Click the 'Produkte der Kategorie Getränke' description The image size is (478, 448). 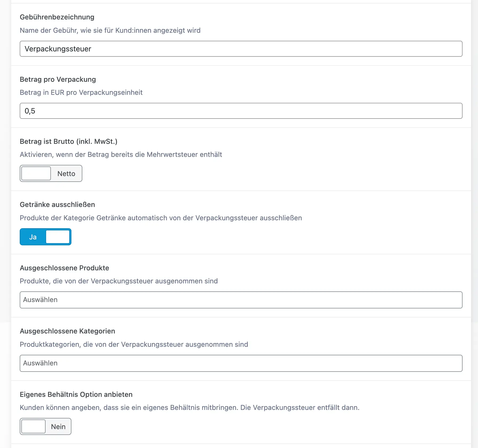(x=161, y=218)
